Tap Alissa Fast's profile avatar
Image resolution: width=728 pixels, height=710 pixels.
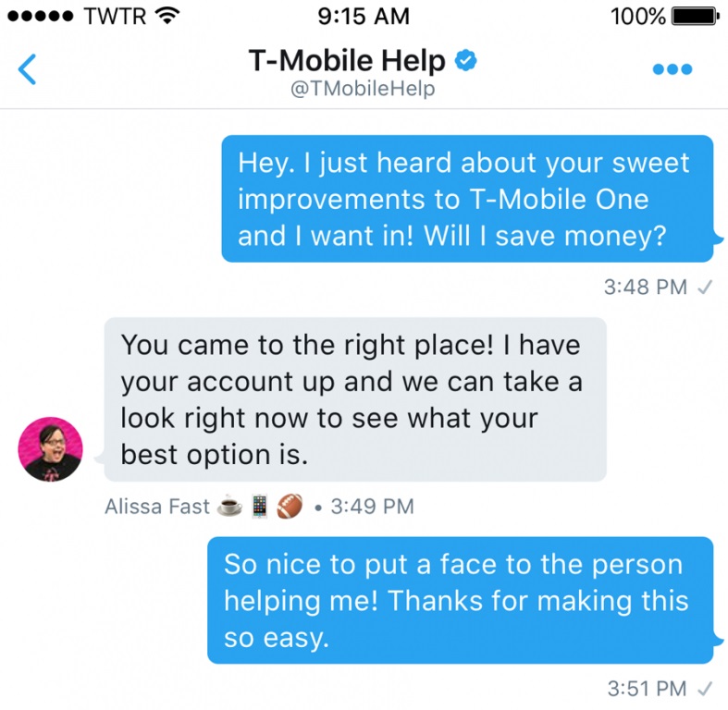[51, 448]
